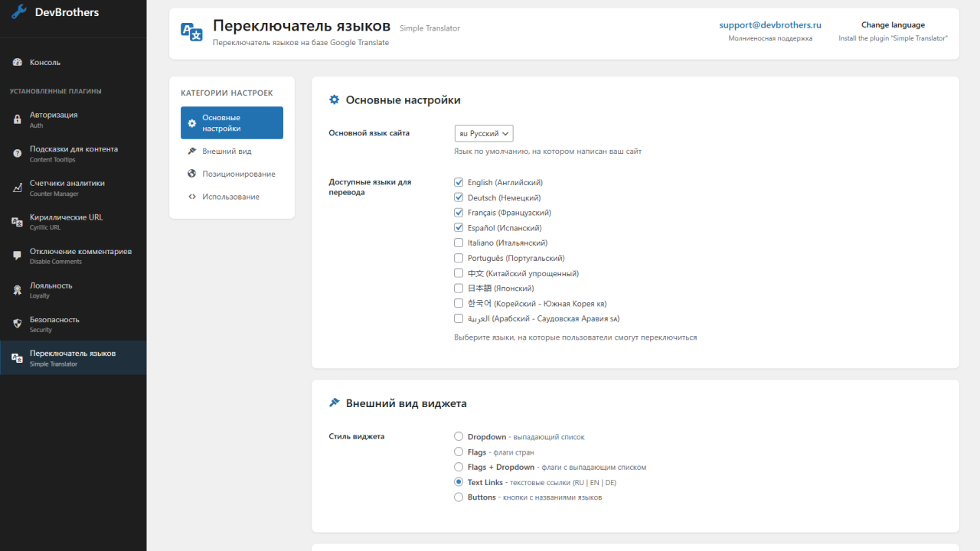Click the Cyrillic URL plugin icon
The image size is (980, 551).
pyautogui.click(x=17, y=222)
